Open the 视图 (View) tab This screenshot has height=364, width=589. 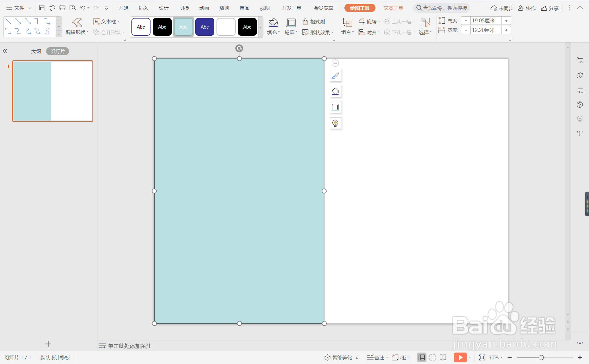click(265, 8)
